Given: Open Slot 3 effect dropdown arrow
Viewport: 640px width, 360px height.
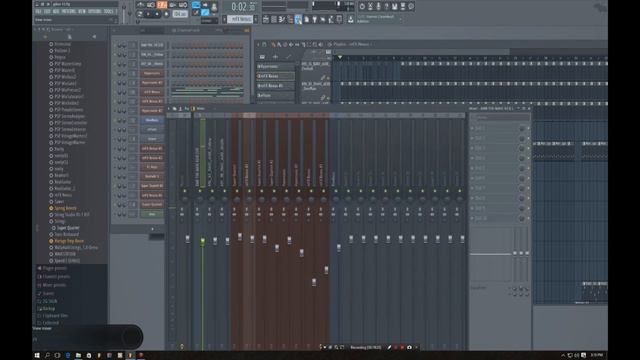Looking at the screenshot, I should tap(473, 149).
